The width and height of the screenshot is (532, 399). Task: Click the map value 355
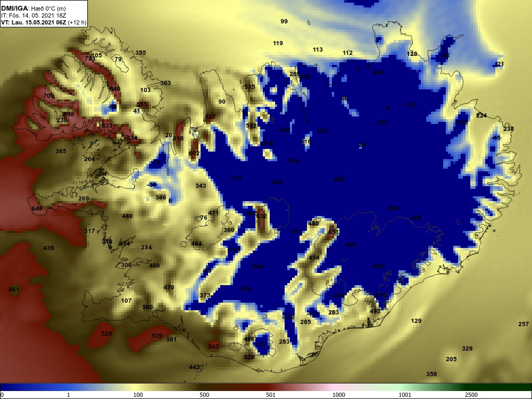tap(140, 53)
